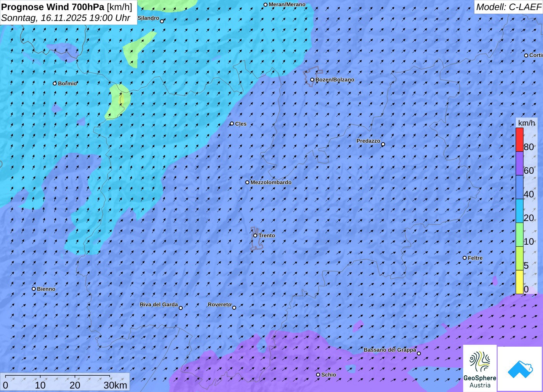Click the Feltre city marker dot
The image size is (543, 392).
465,258
